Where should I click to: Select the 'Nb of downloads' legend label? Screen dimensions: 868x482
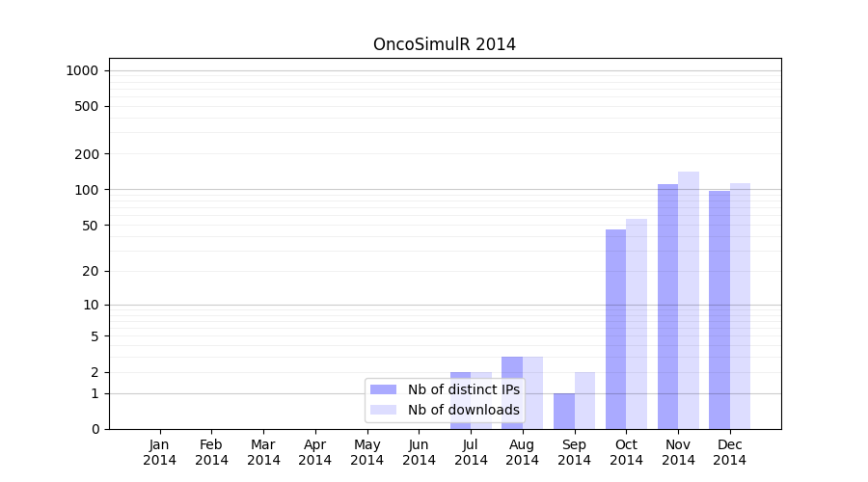(463, 410)
